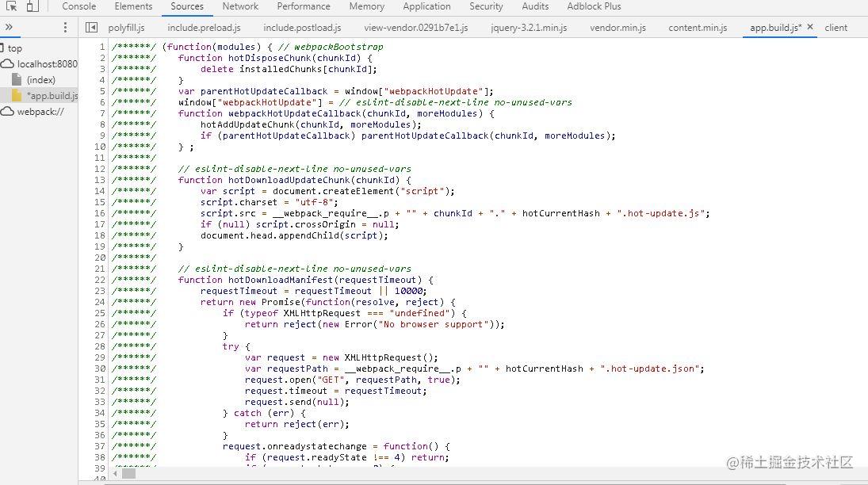Viewport: 868px width, 485px height.
Task: Open the client file tab
Action: coord(835,28)
